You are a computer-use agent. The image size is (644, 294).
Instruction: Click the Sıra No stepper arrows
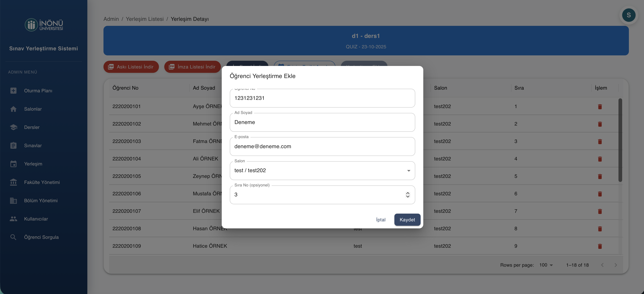[x=407, y=195]
